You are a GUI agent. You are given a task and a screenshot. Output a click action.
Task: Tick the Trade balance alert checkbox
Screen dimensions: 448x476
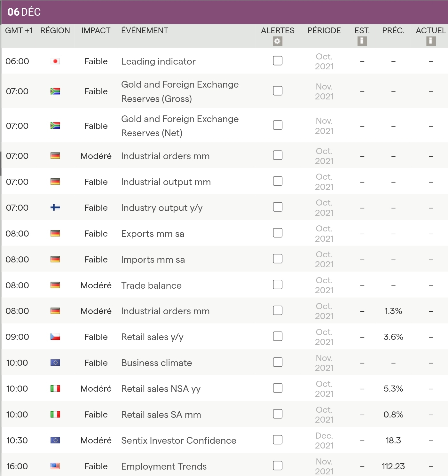pos(278,285)
